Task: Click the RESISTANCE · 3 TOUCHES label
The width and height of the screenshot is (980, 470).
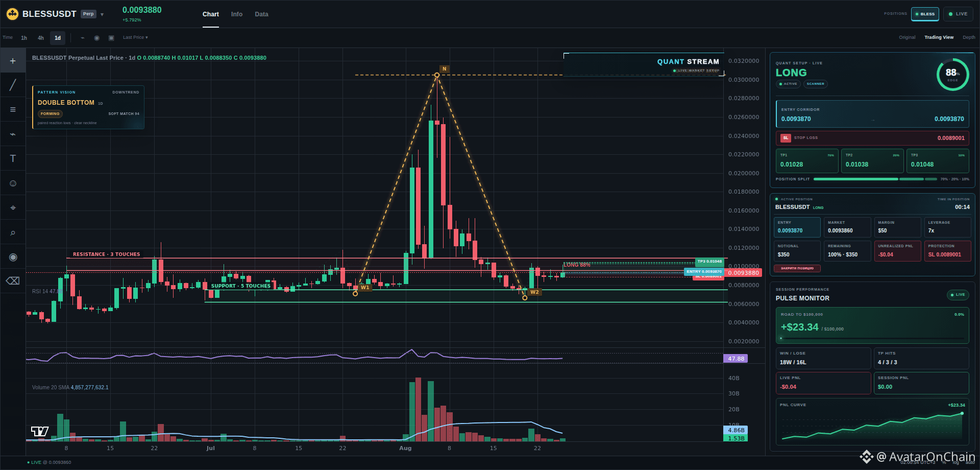Action: (x=106, y=254)
